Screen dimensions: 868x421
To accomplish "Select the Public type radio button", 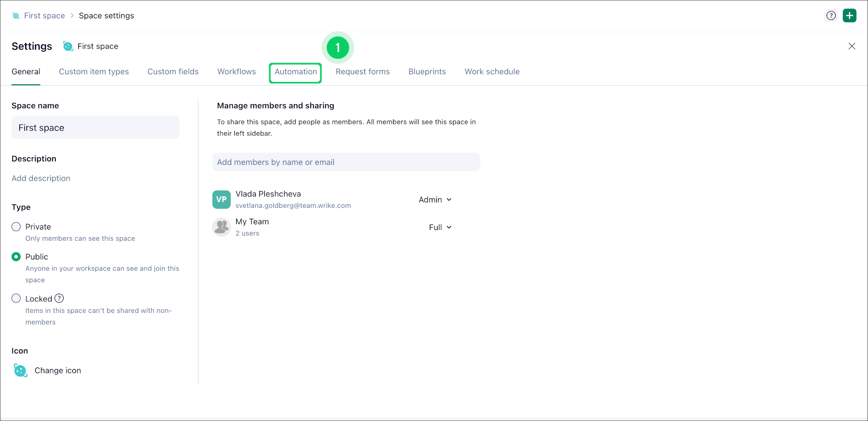I will (x=16, y=257).
